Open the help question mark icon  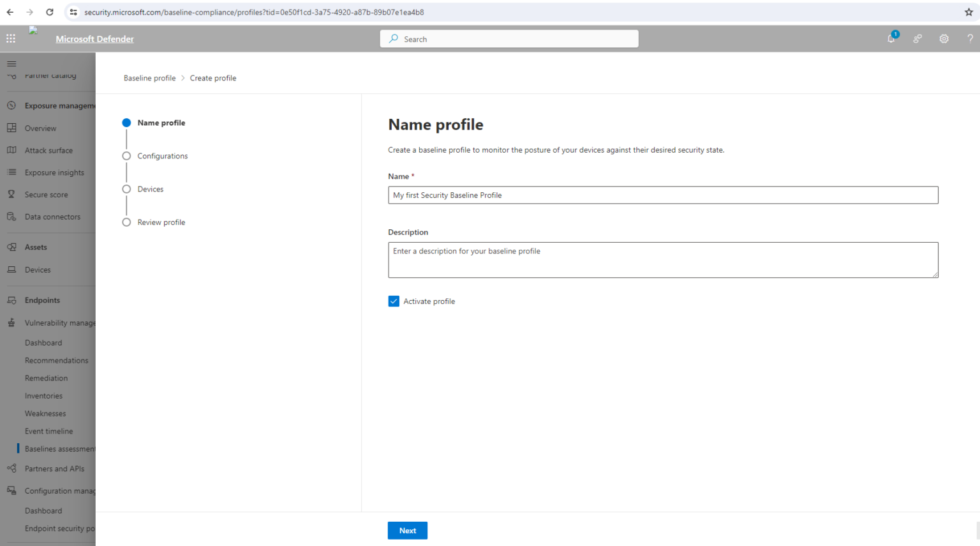pyautogui.click(x=970, y=38)
